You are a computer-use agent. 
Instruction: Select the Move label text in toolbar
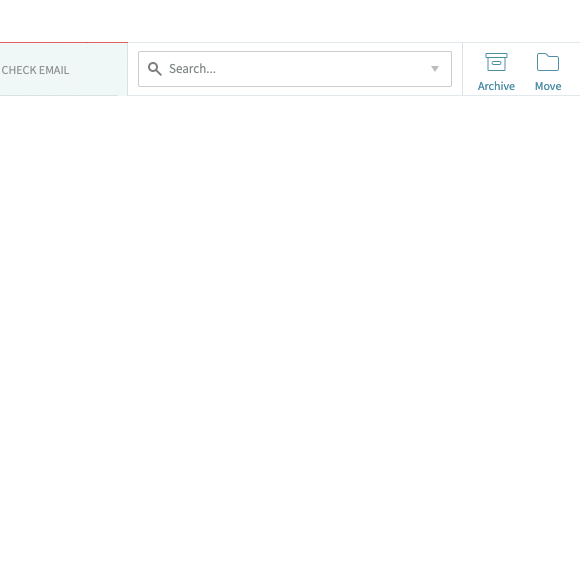pos(548,86)
